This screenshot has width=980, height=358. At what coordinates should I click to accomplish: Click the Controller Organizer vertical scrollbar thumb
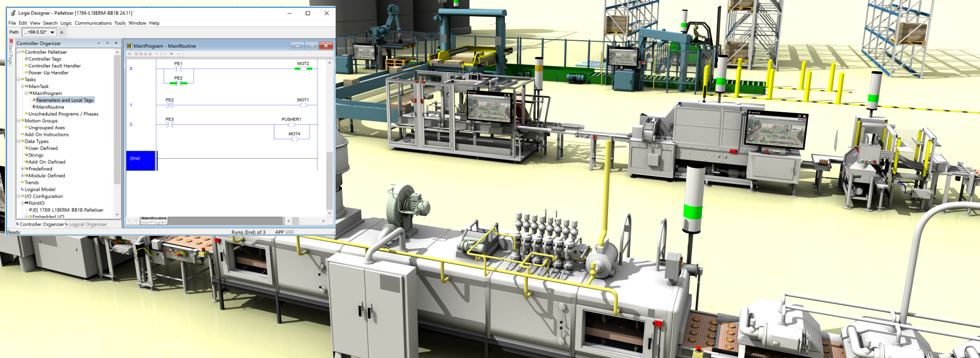[117, 120]
